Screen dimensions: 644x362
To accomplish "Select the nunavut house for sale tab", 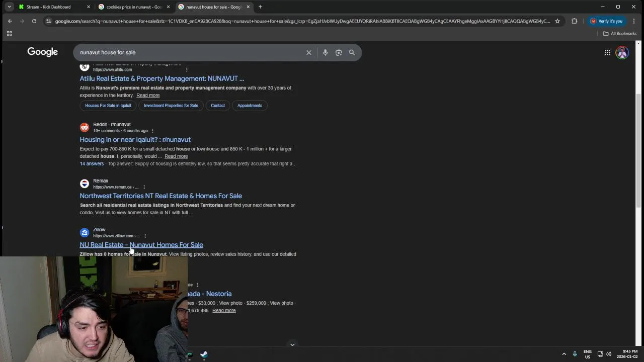I will point(213,7).
